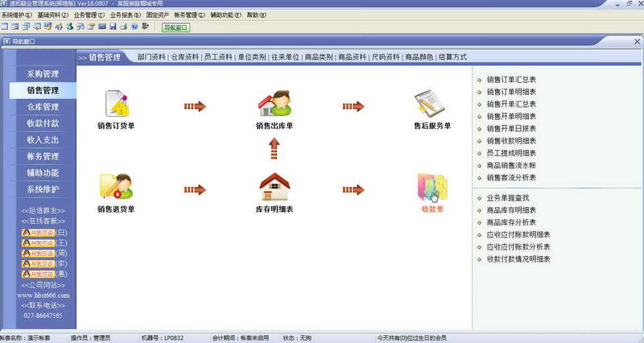Image resolution: width=644 pixels, height=343 pixels.
Task: Open 商品类别 in the top link bar
Action: point(319,57)
